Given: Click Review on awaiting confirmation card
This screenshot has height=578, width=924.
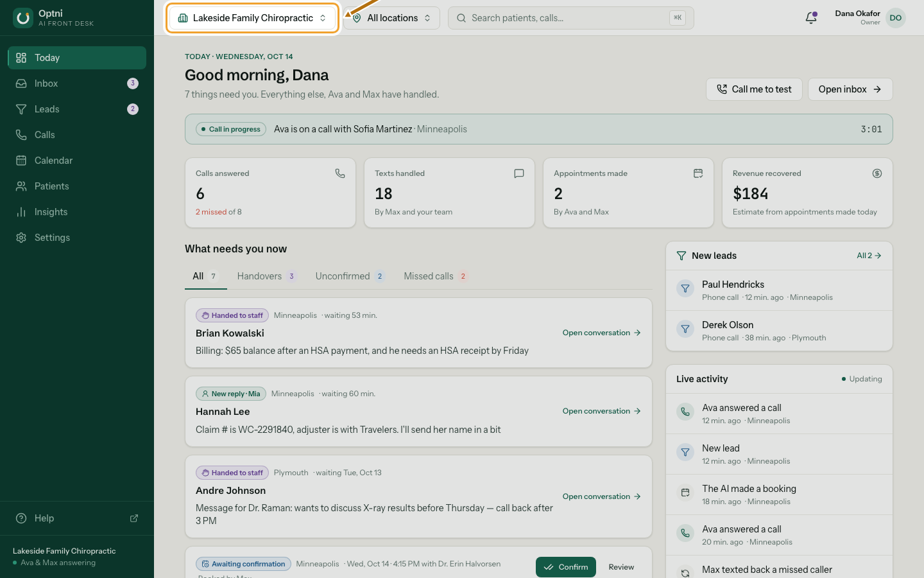Looking at the screenshot, I should click(x=621, y=567).
